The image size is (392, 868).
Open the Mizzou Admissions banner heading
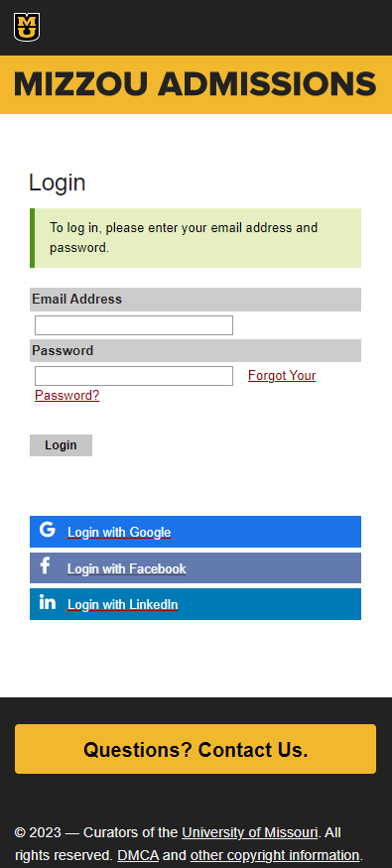pyautogui.click(x=196, y=84)
